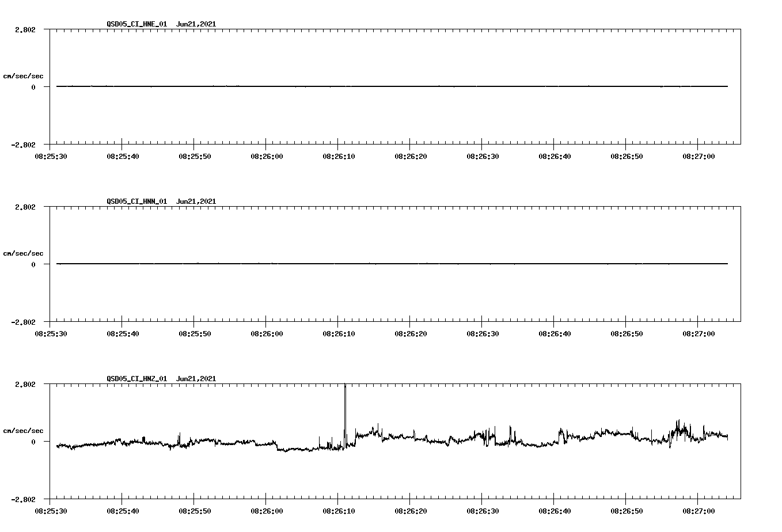782x532 pixels.
Task: Click the 08:25:50 time label of HNE plot
Action: click(194, 157)
